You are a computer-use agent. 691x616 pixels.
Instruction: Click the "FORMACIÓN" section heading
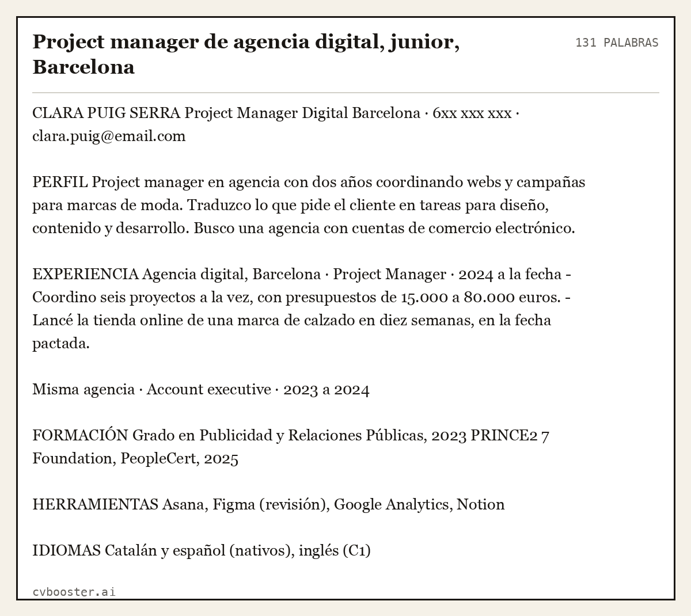80,435
